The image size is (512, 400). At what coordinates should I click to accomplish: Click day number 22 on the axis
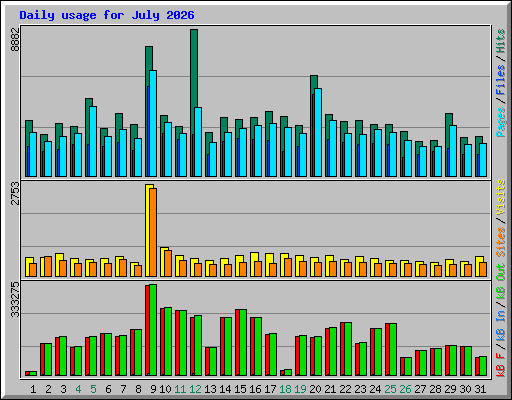coord(345,389)
